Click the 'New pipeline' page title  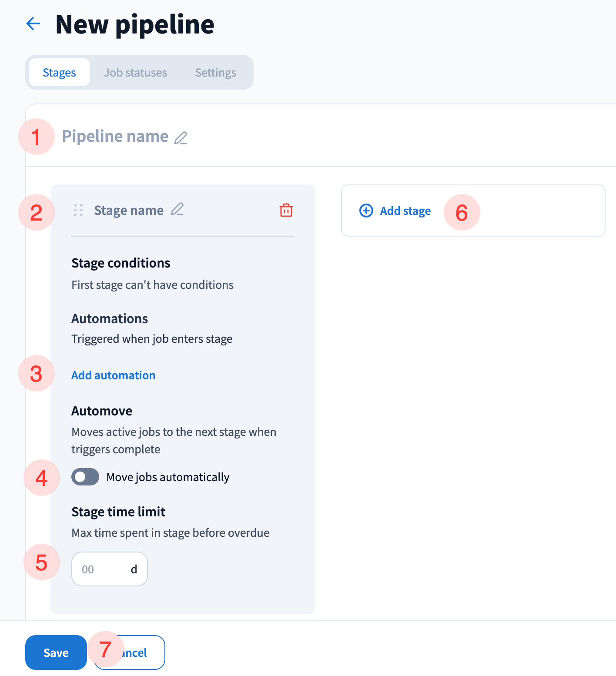pyautogui.click(x=135, y=24)
